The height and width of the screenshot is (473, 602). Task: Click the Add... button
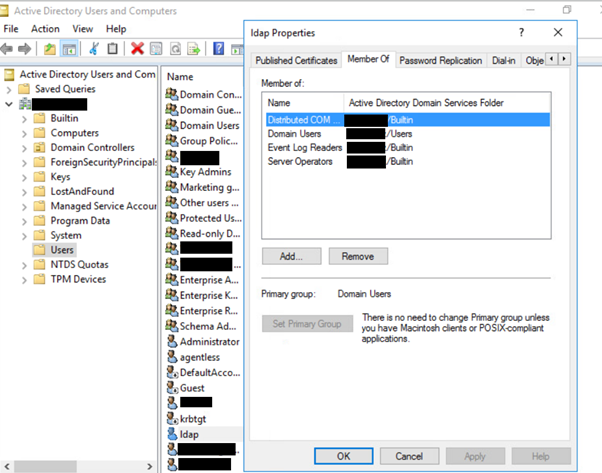[291, 256]
